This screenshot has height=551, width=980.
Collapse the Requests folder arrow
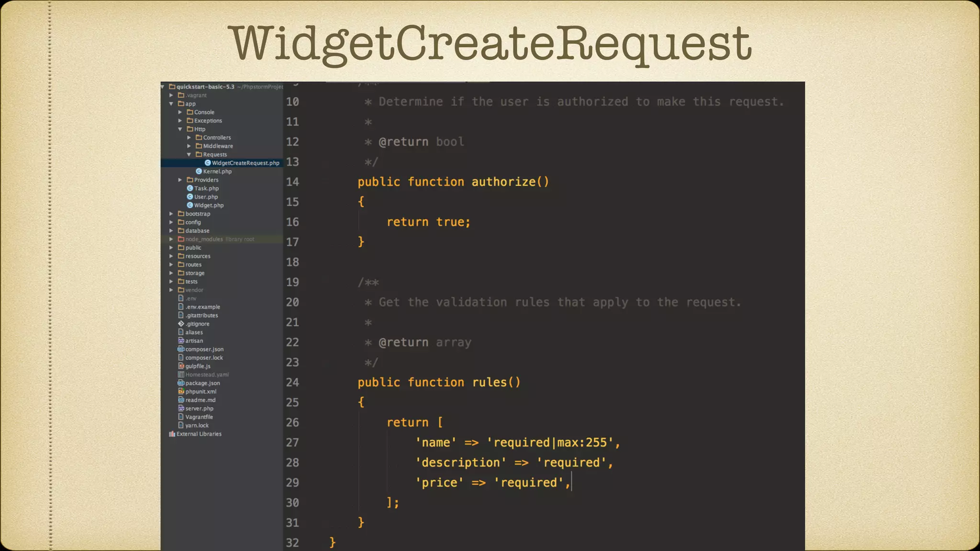coord(189,154)
